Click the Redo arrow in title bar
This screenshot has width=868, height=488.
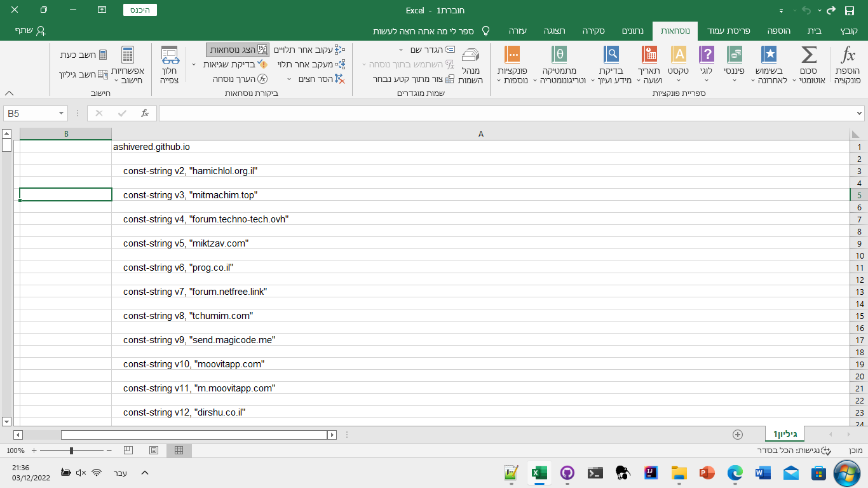(831, 10)
